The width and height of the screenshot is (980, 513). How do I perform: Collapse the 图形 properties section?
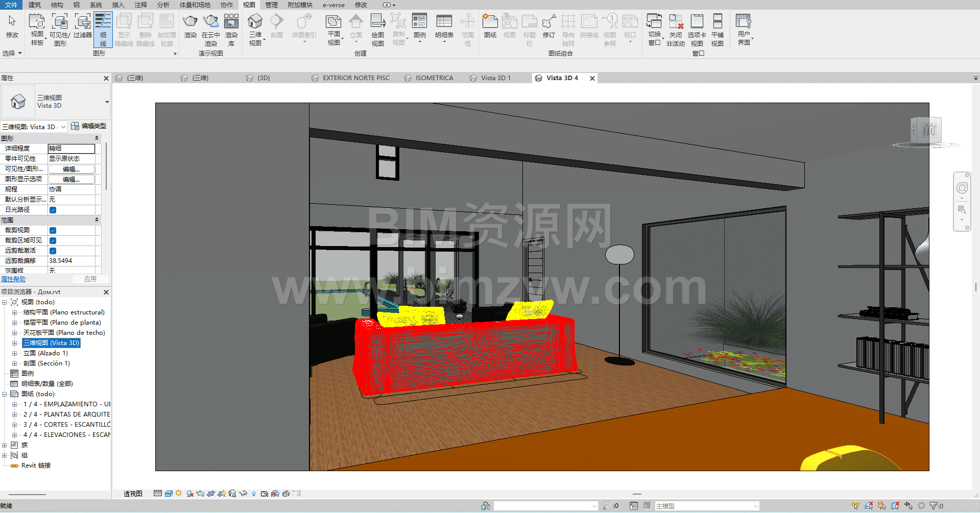97,138
